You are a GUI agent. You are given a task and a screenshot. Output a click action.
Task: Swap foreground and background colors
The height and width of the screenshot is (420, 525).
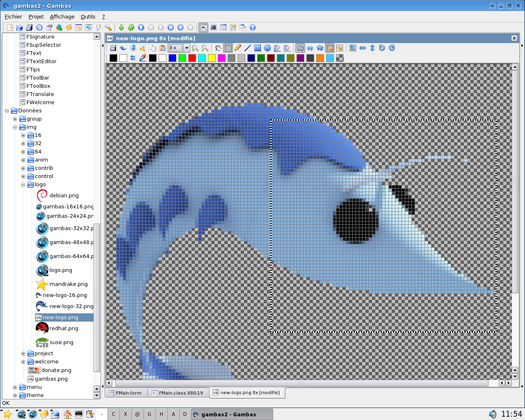[x=133, y=58]
